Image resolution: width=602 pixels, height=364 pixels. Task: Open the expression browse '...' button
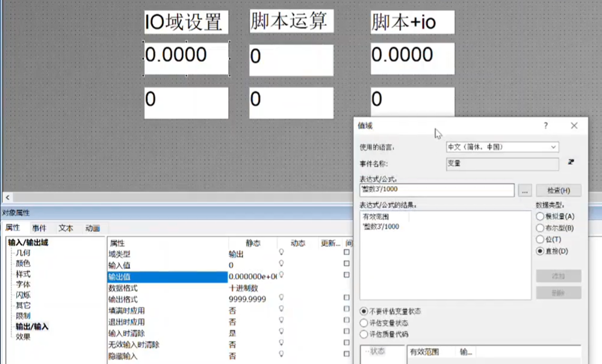coord(524,191)
